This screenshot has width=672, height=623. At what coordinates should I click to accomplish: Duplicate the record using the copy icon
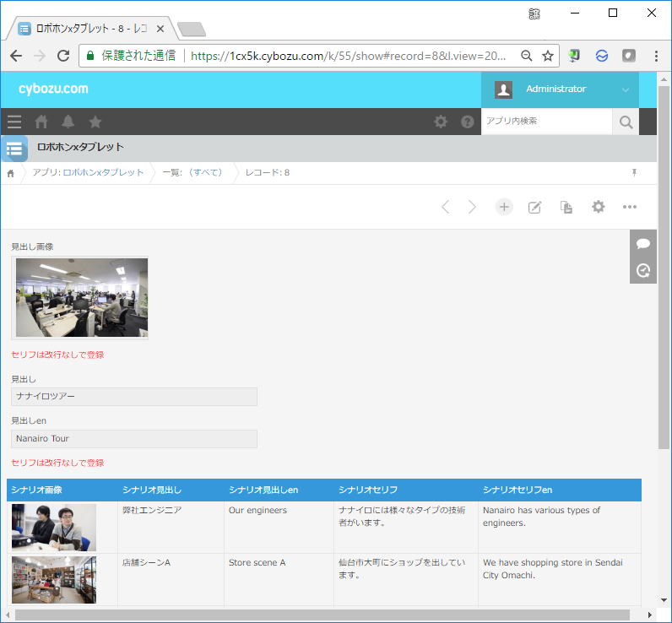click(566, 207)
